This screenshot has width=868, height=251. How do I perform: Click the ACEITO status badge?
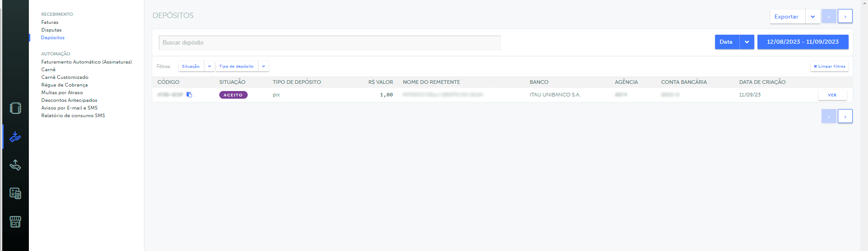(233, 95)
